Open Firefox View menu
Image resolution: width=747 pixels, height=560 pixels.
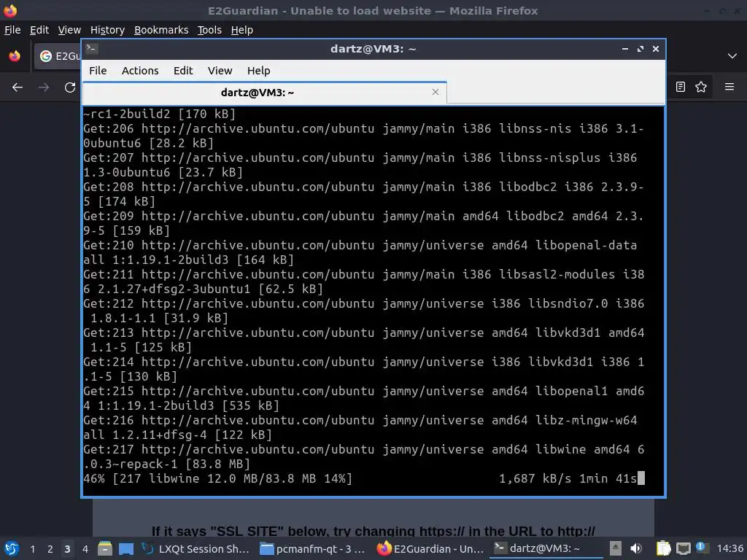coord(69,30)
